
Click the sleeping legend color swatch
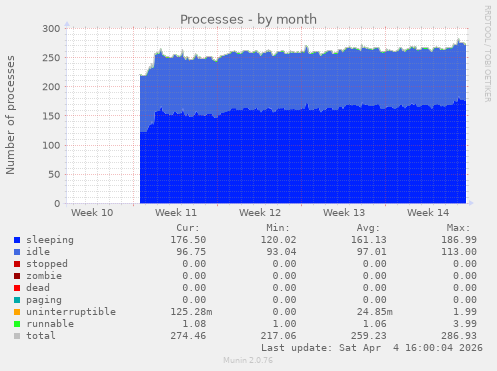point(17,240)
